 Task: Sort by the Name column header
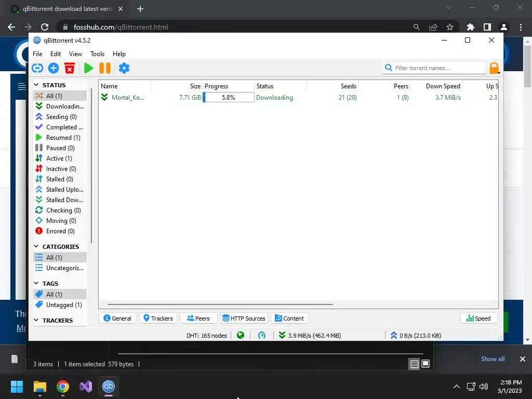(125, 86)
